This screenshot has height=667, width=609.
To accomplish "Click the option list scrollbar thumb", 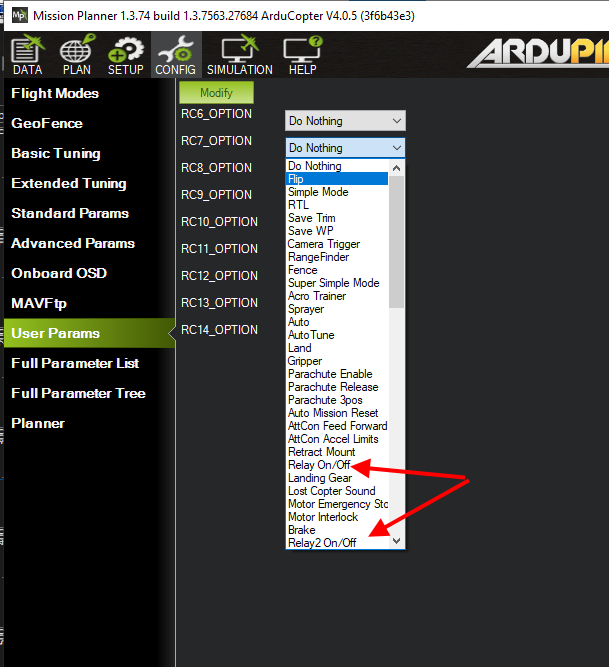I will tap(397, 240).
